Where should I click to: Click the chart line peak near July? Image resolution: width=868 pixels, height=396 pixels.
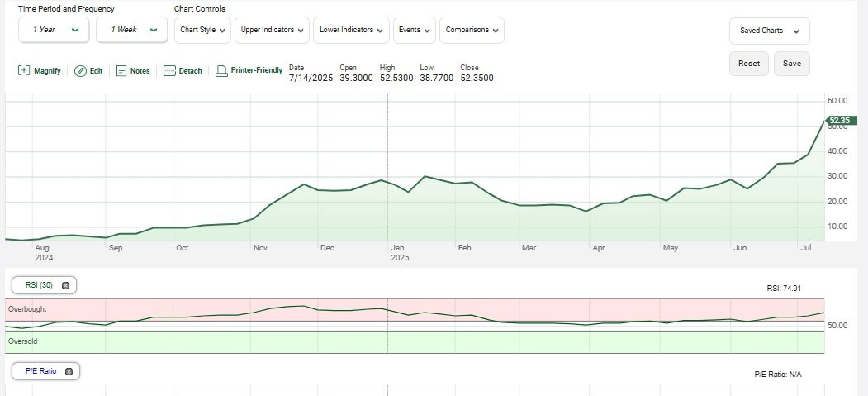(x=824, y=121)
